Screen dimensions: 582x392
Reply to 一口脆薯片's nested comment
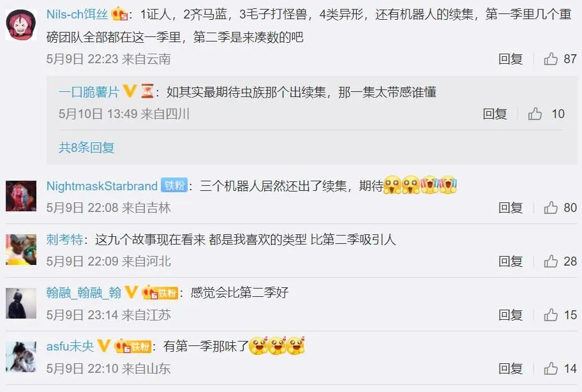tap(495, 114)
